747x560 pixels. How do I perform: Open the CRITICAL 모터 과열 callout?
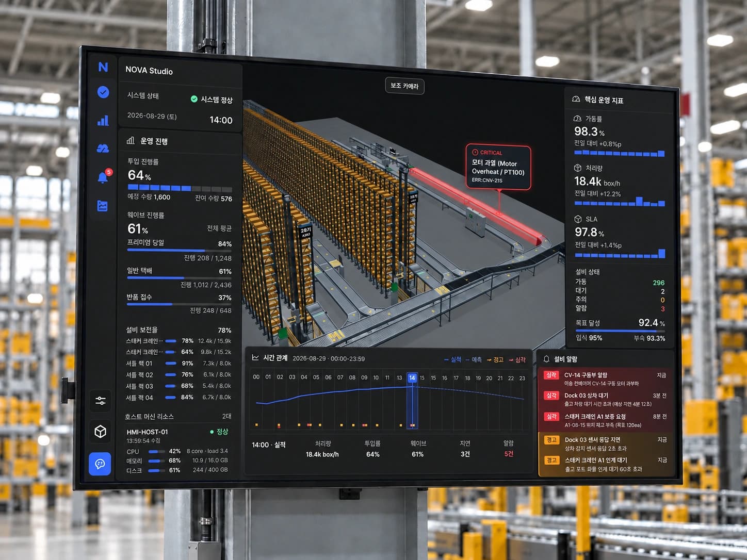498,167
